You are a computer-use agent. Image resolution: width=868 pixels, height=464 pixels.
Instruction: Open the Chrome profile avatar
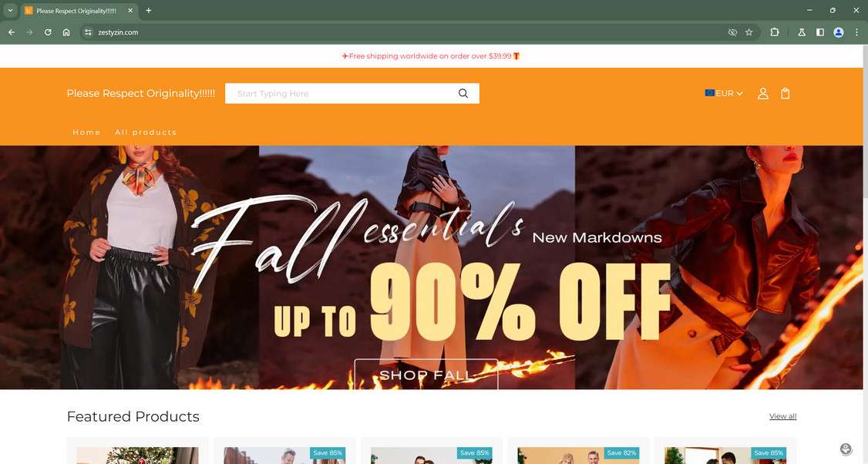839,32
